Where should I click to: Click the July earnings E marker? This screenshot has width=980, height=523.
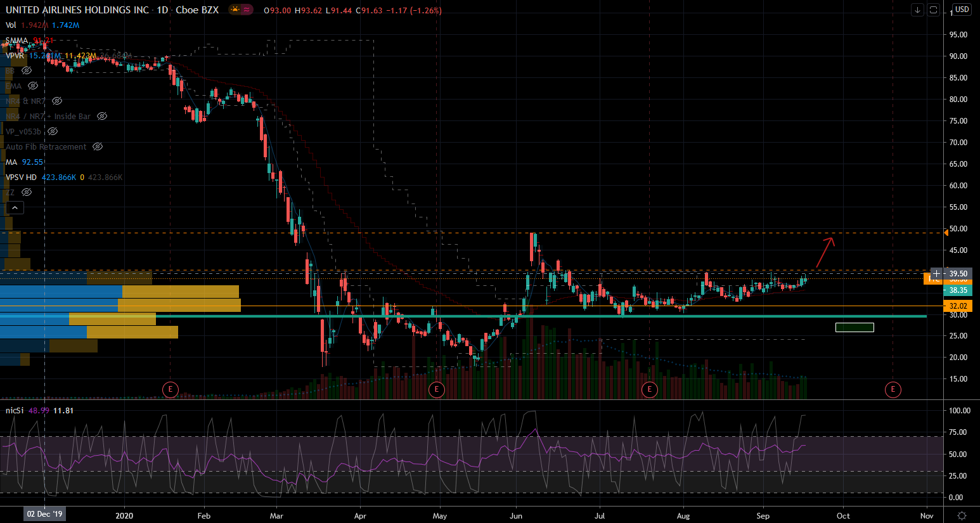tap(649, 389)
